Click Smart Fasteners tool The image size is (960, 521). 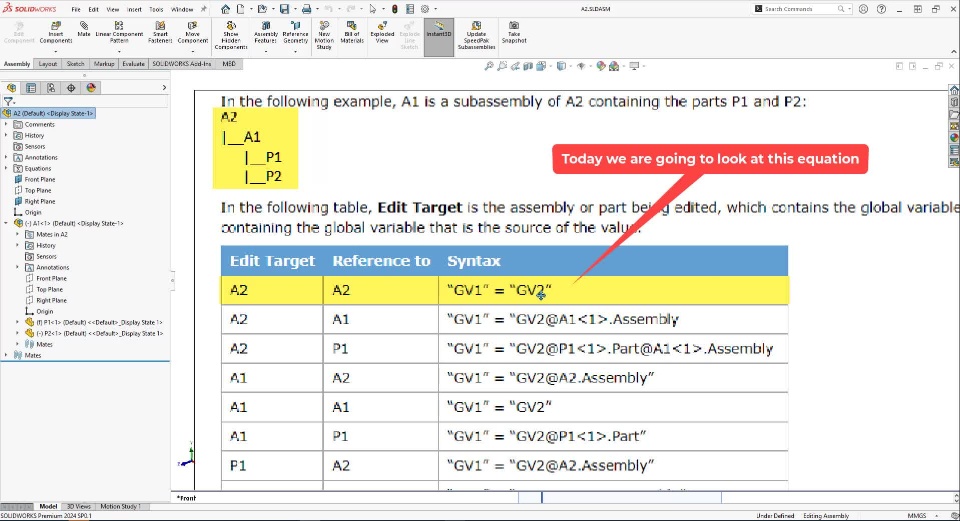coord(160,32)
